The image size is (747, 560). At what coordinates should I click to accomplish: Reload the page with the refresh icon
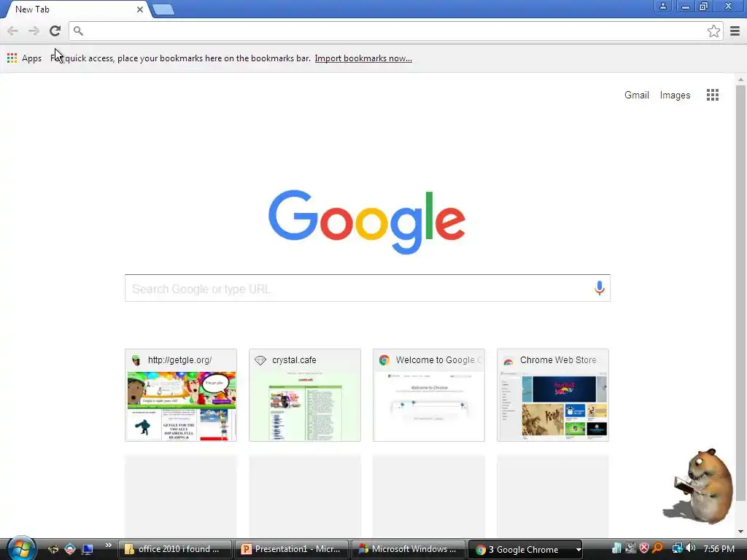pos(55,31)
